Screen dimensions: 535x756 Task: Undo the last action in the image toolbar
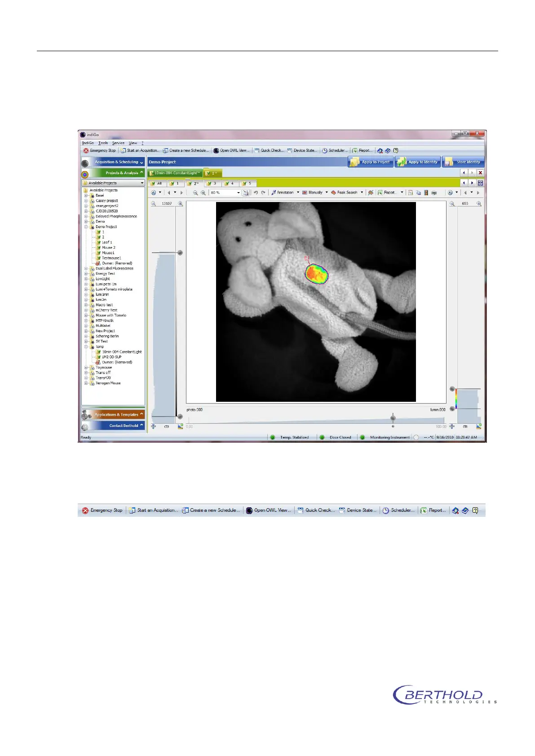pyautogui.click(x=256, y=193)
